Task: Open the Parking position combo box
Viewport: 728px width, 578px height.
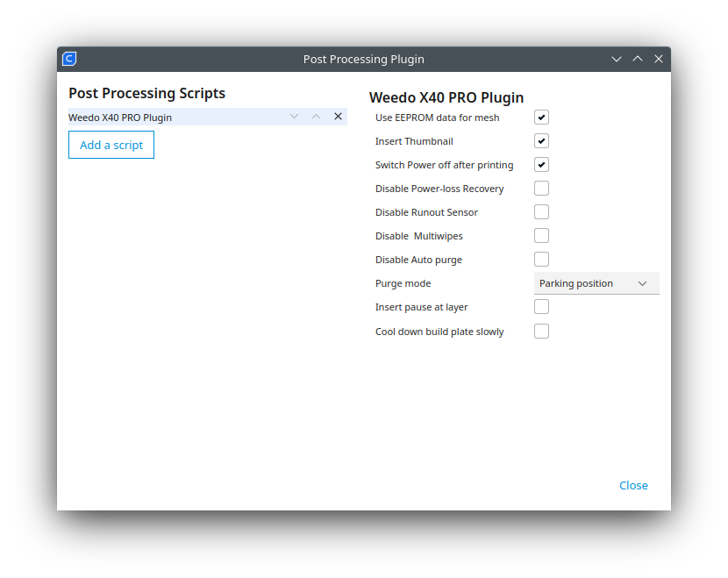Action: 596,282
